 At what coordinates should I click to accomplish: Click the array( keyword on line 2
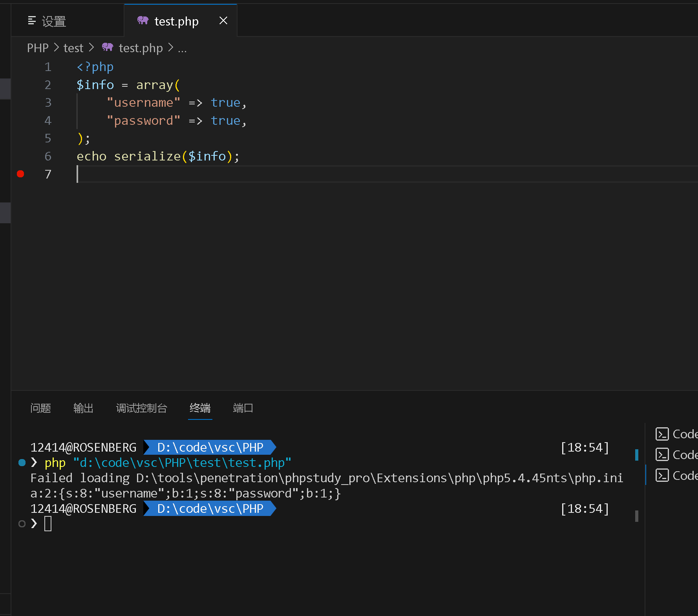coord(158,85)
